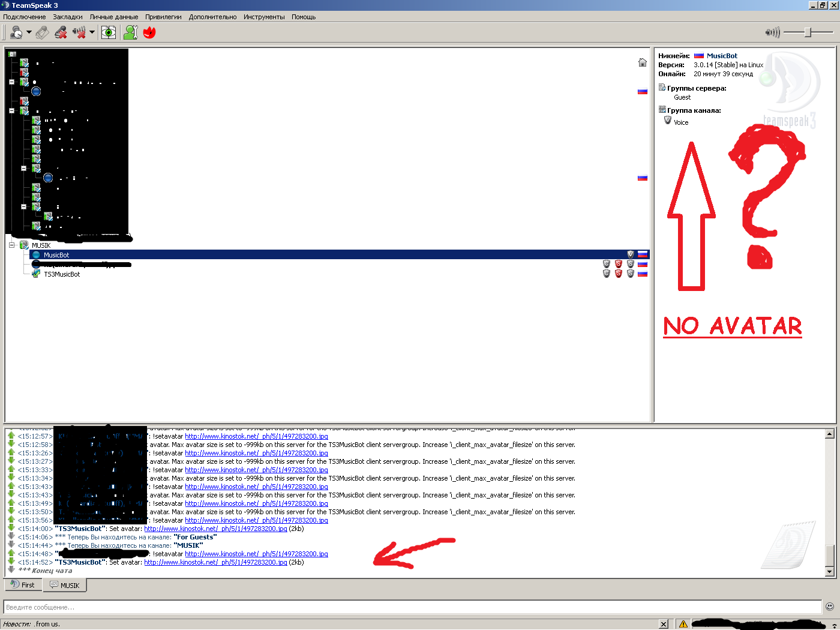
Task: Collapse the MUSIK channel expander
Action: 12,245
